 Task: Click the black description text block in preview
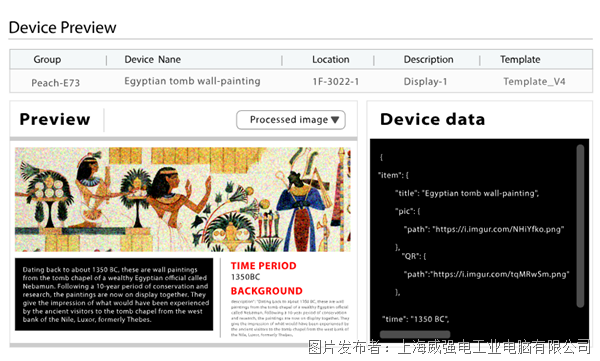point(114,294)
